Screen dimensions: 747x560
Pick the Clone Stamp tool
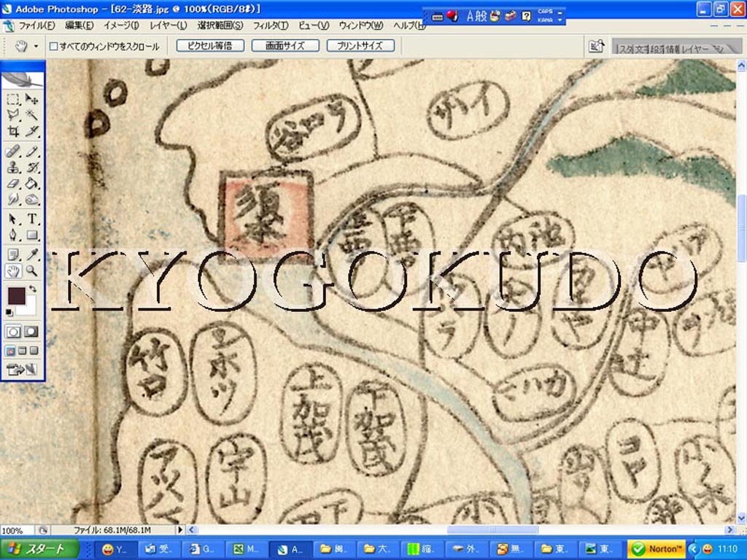[13, 168]
